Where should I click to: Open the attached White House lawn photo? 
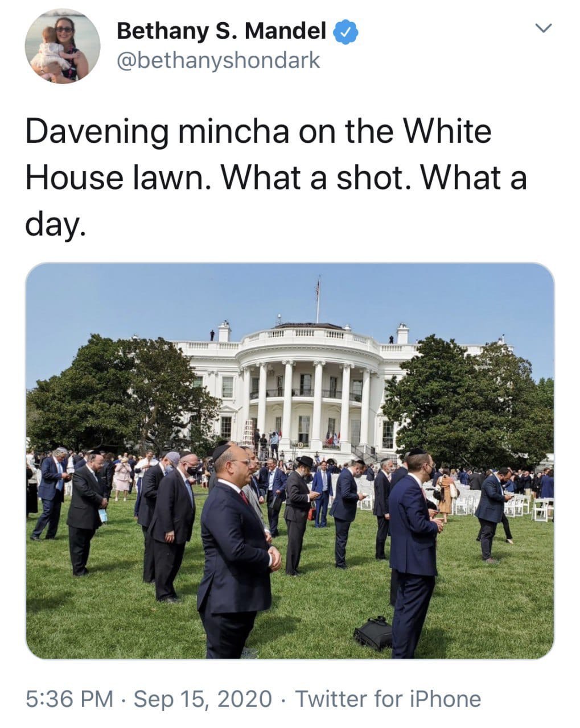pyautogui.click(x=290, y=461)
